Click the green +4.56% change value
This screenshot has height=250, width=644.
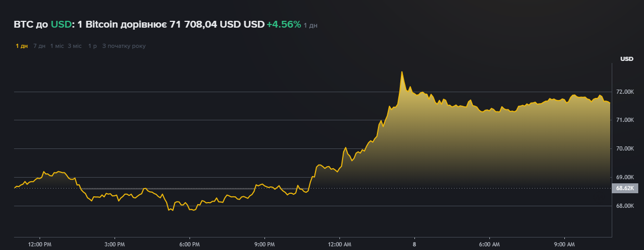[x=283, y=24]
